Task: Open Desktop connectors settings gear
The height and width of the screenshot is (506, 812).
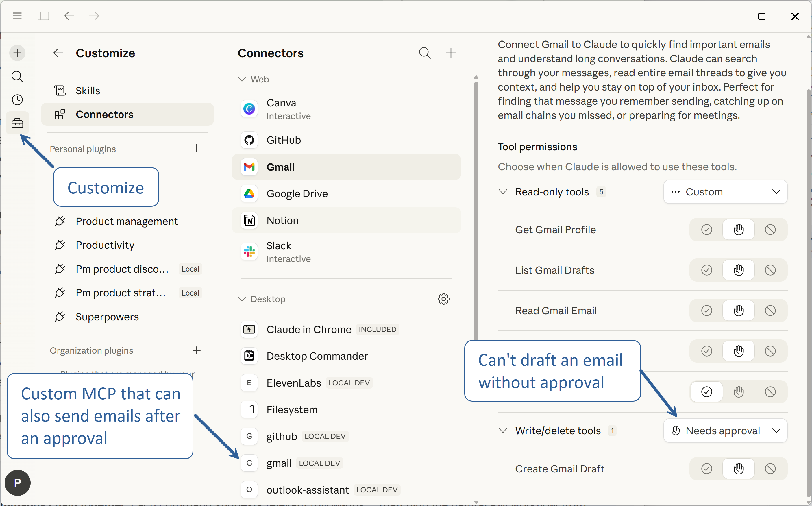Action: [x=443, y=299]
